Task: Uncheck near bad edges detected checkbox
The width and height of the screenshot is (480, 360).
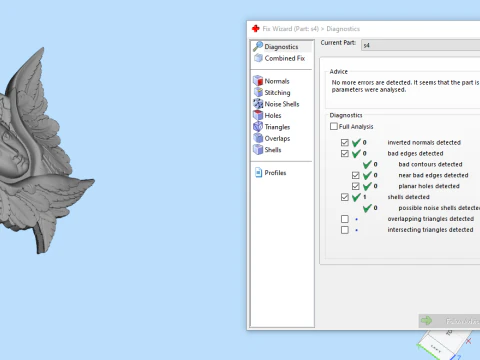Action: 356,175
